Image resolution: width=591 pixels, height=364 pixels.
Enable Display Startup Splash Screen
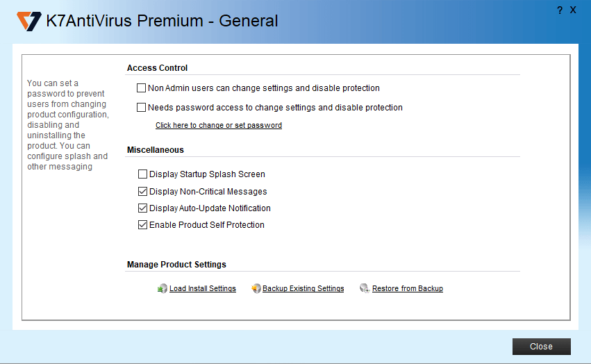[143, 174]
